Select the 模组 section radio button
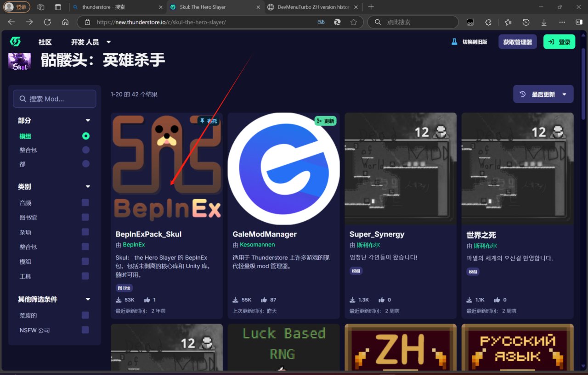This screenshot has height=375, width=588. [85, 136]
